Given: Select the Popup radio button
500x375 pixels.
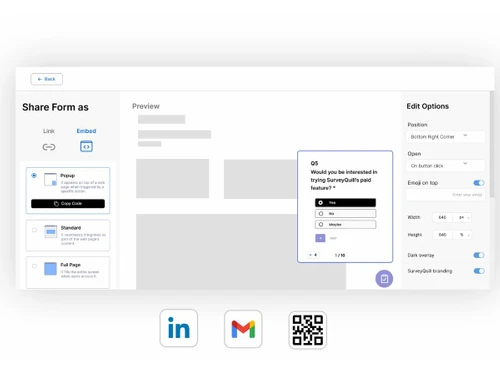Looking at the screenshot, I should pos(34,175).
